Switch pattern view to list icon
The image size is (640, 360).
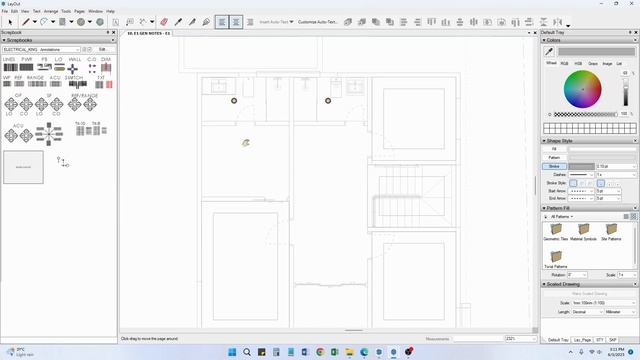pyautogui.click(x=626, y=216)
